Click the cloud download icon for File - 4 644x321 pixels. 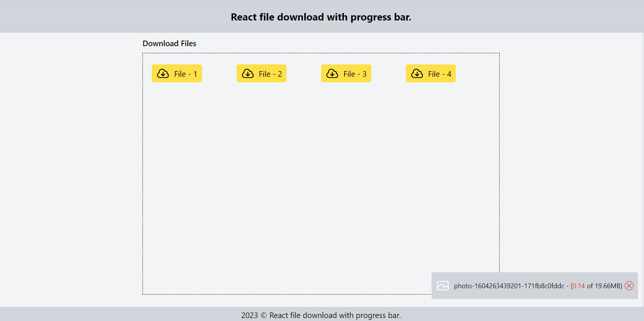coord(417,73)
